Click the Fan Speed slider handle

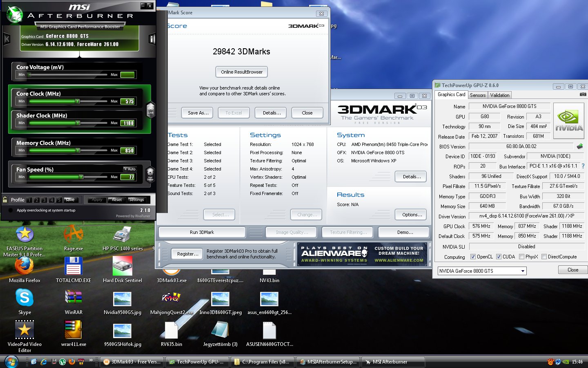[82, 177]
